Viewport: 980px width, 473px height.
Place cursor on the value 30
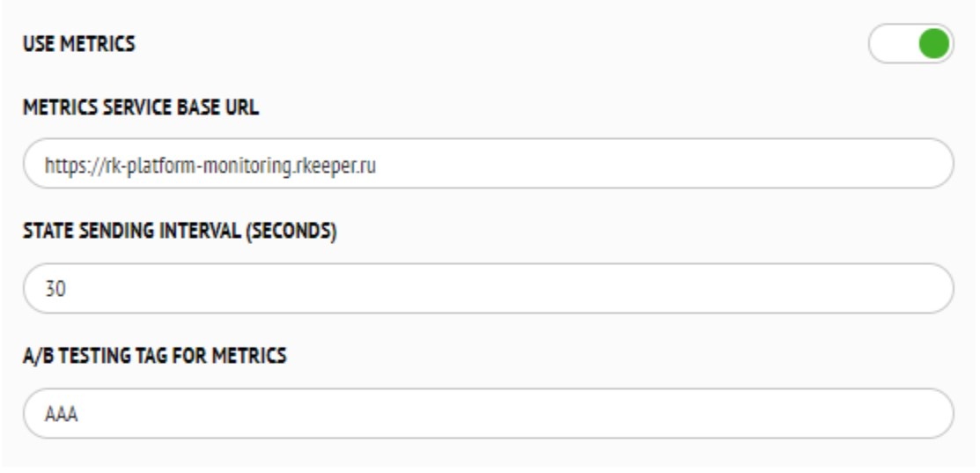tap(56, 289)
